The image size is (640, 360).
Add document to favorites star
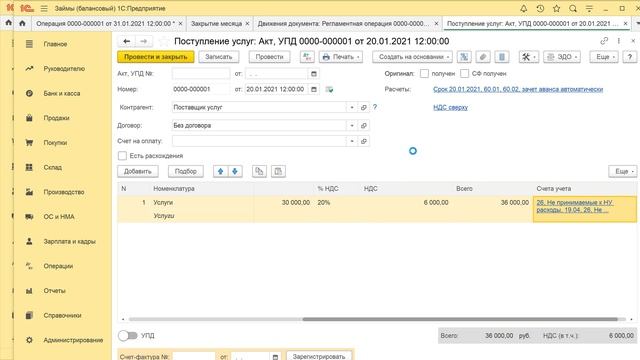(x=163, y=41)
